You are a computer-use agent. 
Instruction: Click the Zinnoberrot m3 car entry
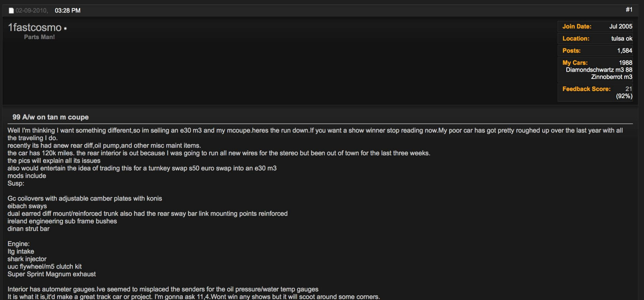pyautogui.click(x=611, y=77)
